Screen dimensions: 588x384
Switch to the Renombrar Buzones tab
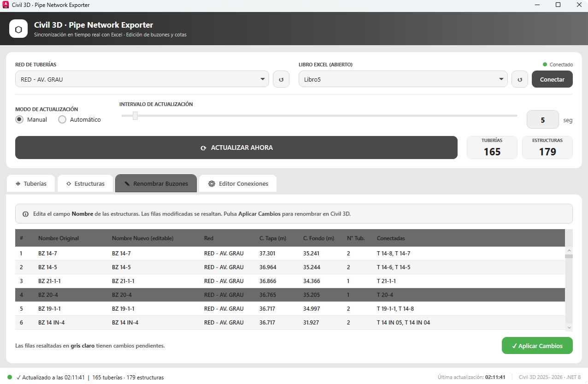click(x=156, y=183)
